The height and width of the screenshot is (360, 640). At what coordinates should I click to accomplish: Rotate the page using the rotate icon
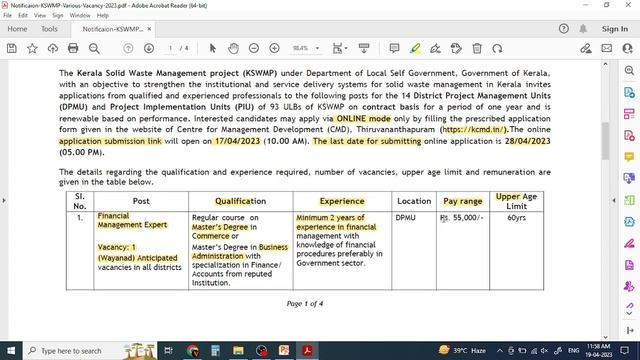(497, 49)
